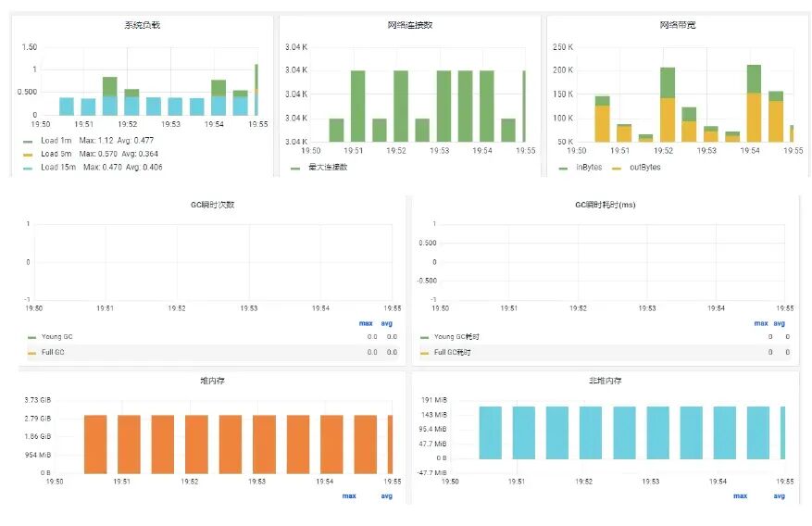Click the green swatch beside Young GC耗时
Viewport: 812px width, 526px height.
coord(425,338)
